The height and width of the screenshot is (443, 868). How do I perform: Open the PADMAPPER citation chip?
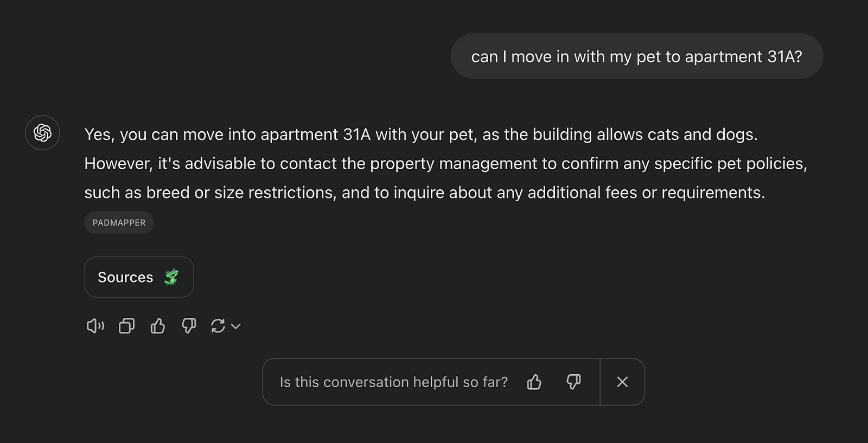click(x=119, y=223)
